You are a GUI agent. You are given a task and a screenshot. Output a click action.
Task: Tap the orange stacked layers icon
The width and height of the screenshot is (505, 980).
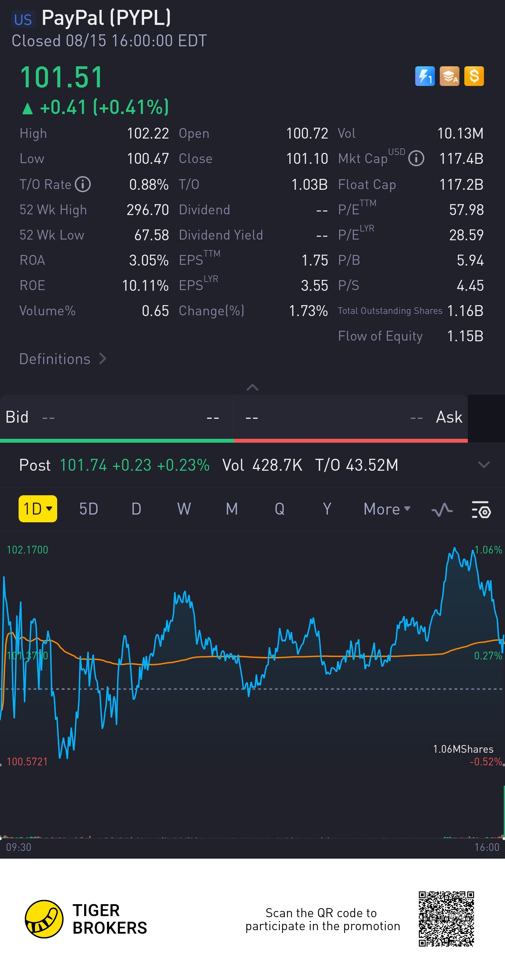[449, 76]
